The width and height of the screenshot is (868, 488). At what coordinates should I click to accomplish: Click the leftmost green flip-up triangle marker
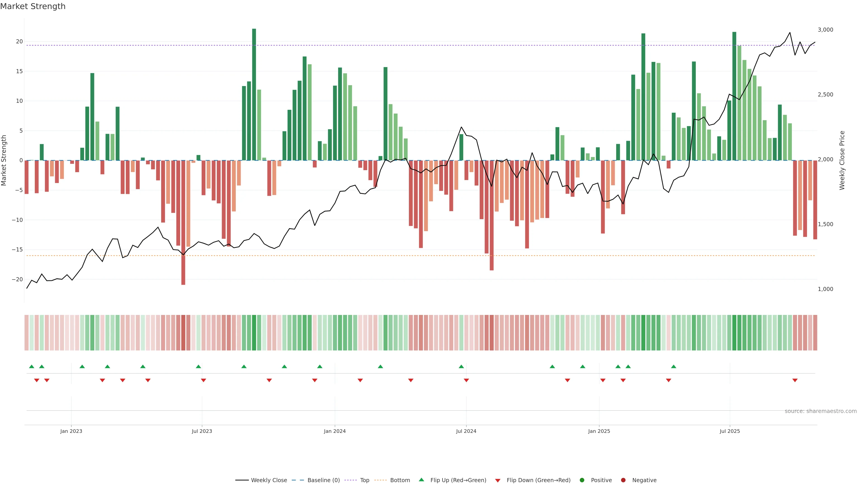click(32, 366)
